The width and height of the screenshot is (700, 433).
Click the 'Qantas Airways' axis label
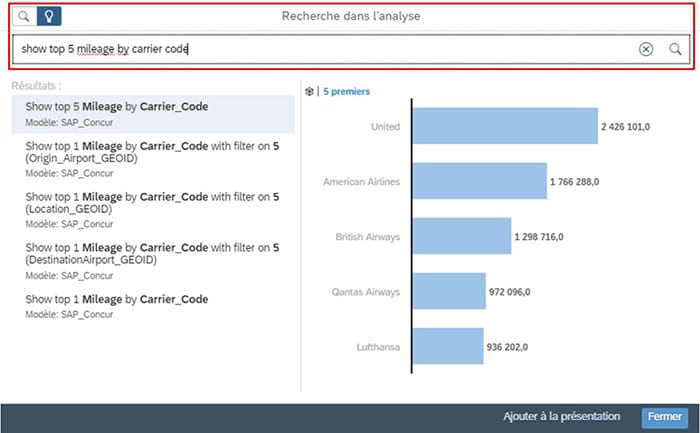coord(366,292)
